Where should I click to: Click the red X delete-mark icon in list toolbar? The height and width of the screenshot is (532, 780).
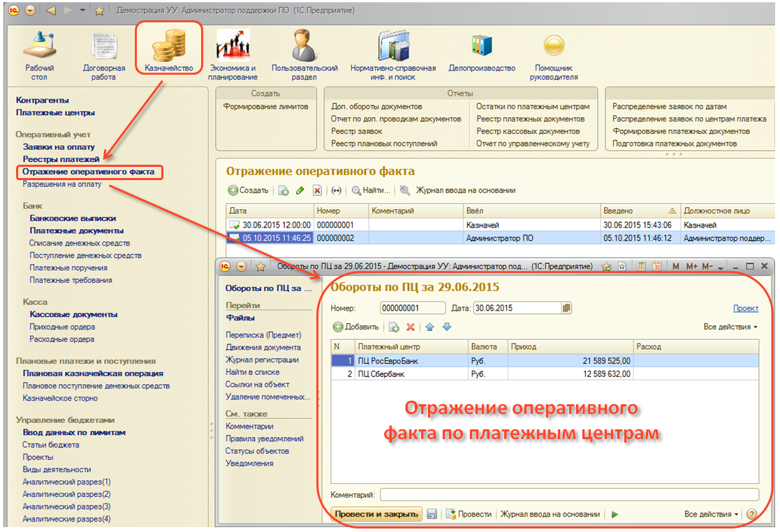[317, 191]
